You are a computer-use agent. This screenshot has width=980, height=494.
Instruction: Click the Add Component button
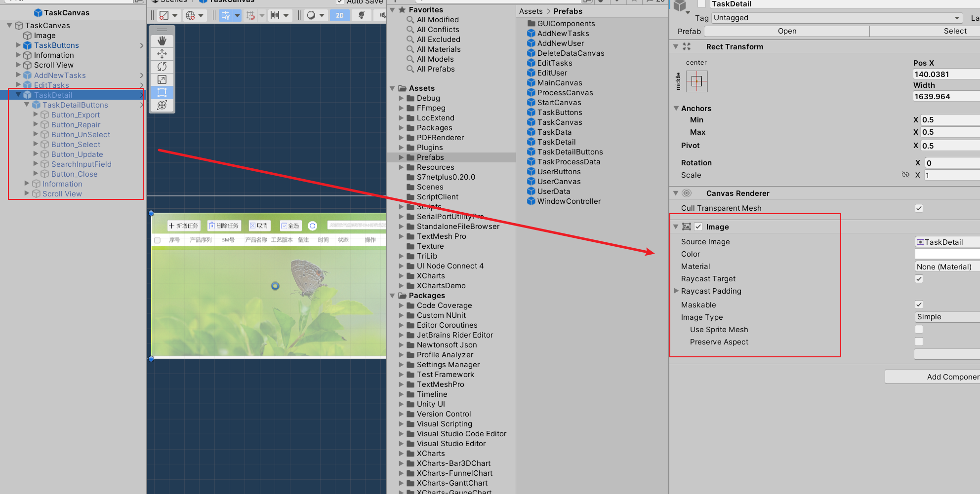coord(933,377)
